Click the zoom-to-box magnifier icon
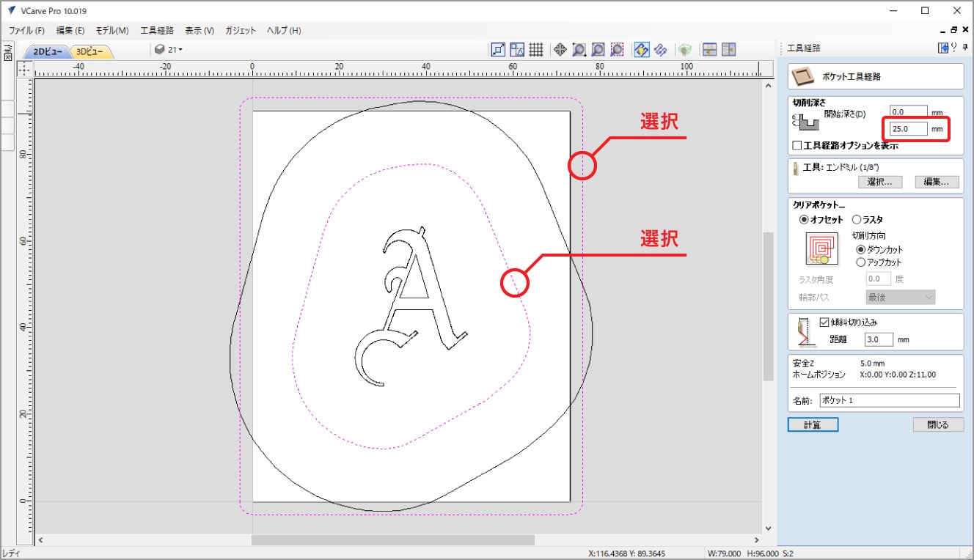Screen dimensions: 974x560 coord(579,50)
